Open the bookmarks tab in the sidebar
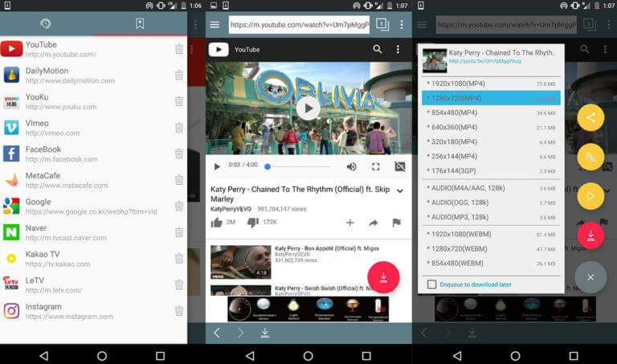The height and width of the screenshot is (364, 617). 140,24
